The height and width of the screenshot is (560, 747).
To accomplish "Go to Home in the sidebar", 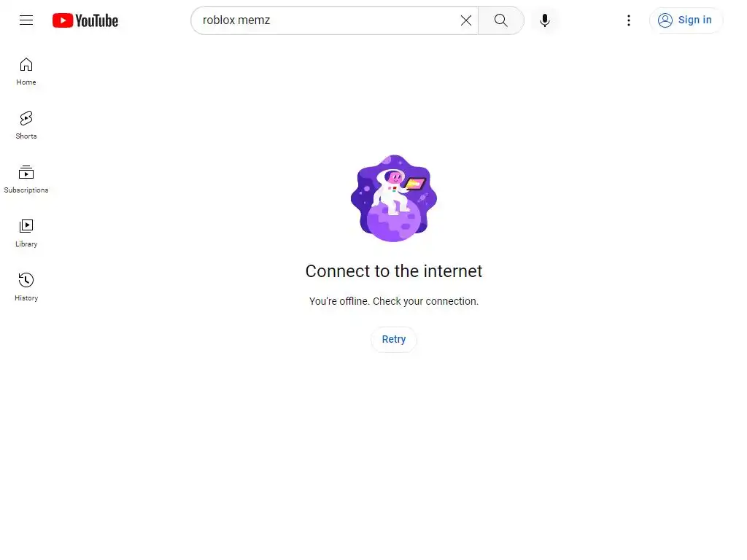I will point(26,71).
